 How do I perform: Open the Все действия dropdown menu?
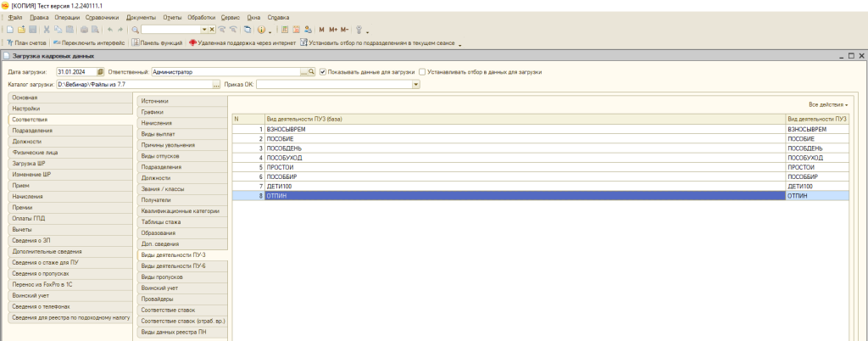[828, 103]
